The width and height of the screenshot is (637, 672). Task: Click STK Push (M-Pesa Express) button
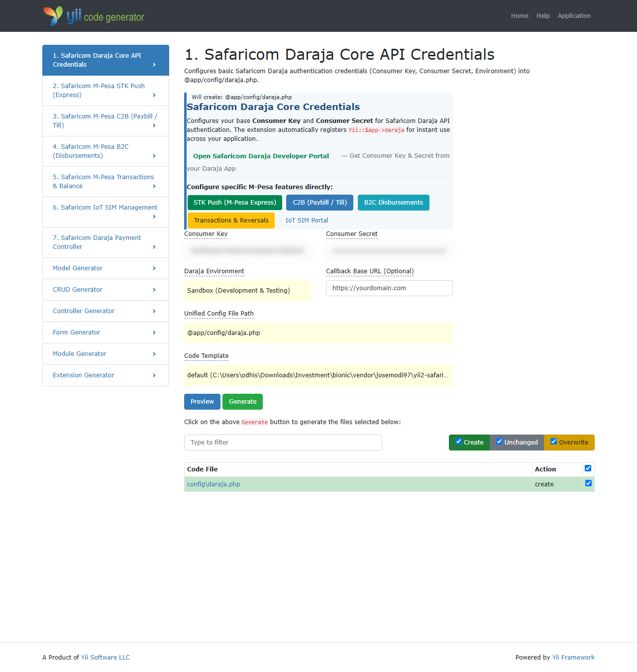[x=235, y=203]
